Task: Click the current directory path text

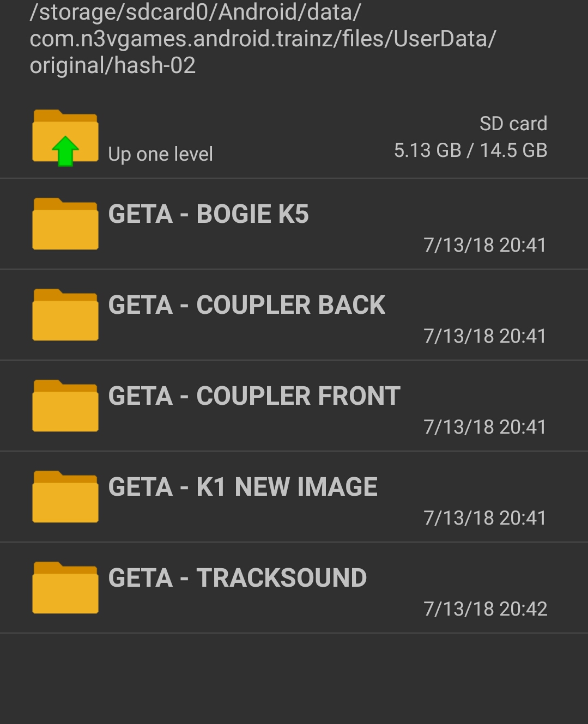Action: tap(262, 39)
